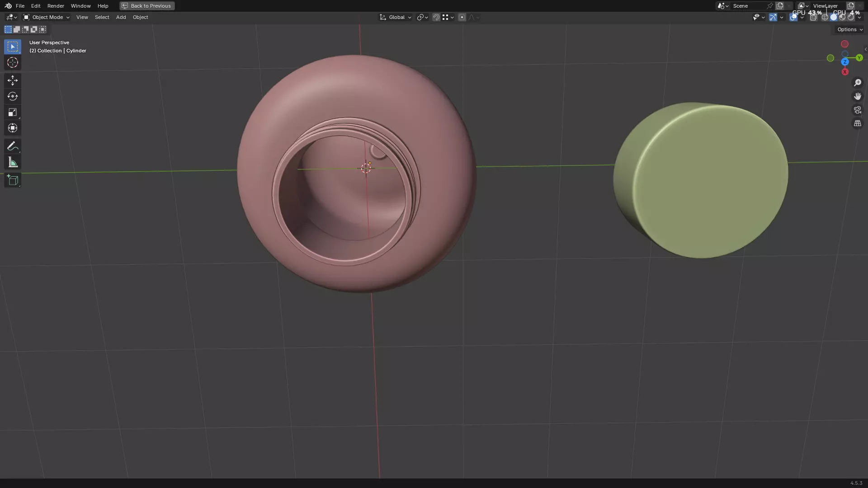Open the Render menu
The width and height of the screenshot is (868, 488).
(56, 6)
